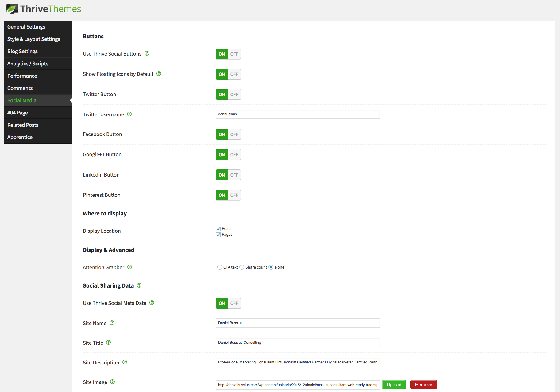The image size is (560, 392).
Task: Open Analytics / Scripts section
Action: (38, 64)
